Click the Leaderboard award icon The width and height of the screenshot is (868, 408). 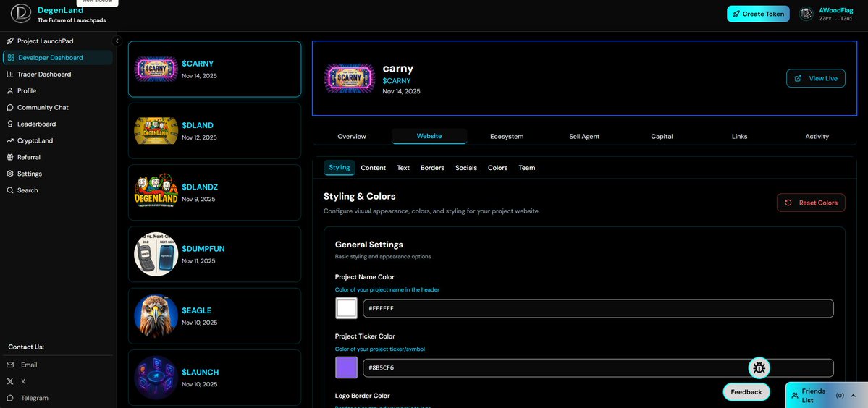tap(10, 124)
